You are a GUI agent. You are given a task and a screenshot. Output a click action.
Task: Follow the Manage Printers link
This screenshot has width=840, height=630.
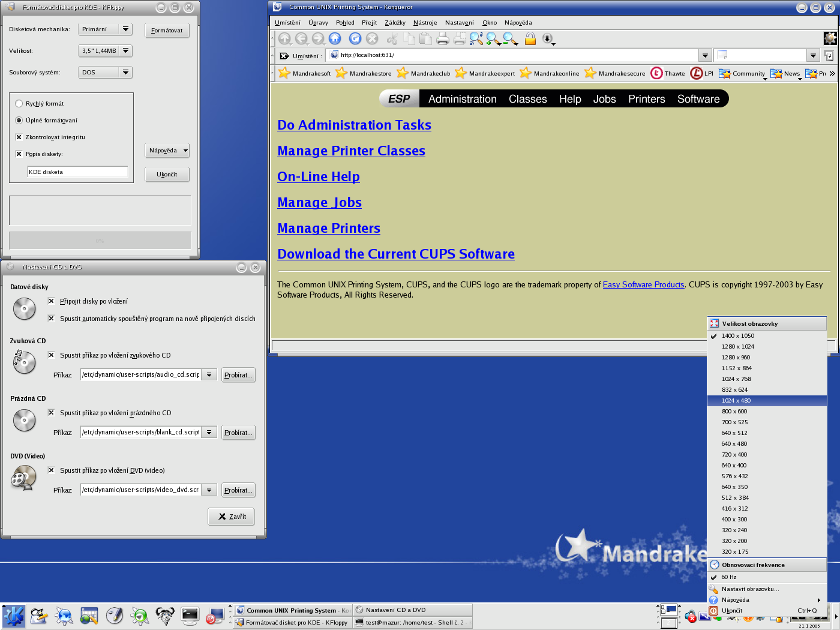click(329, 229)
